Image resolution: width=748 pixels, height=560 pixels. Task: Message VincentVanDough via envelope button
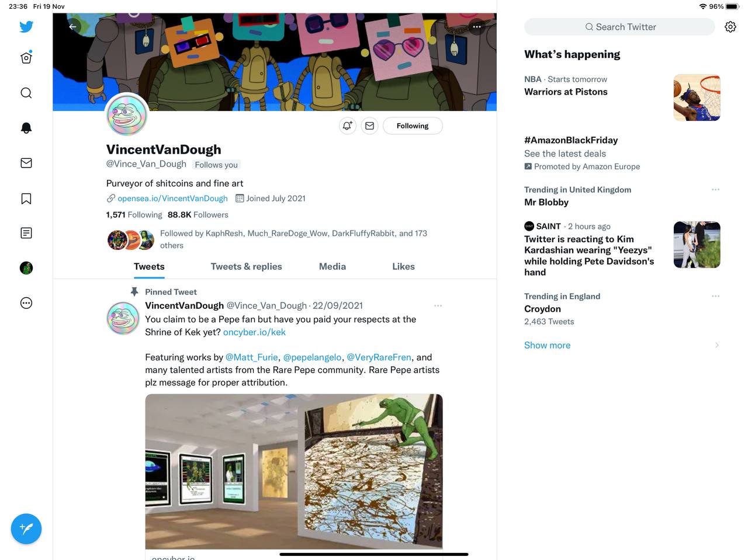370,126
